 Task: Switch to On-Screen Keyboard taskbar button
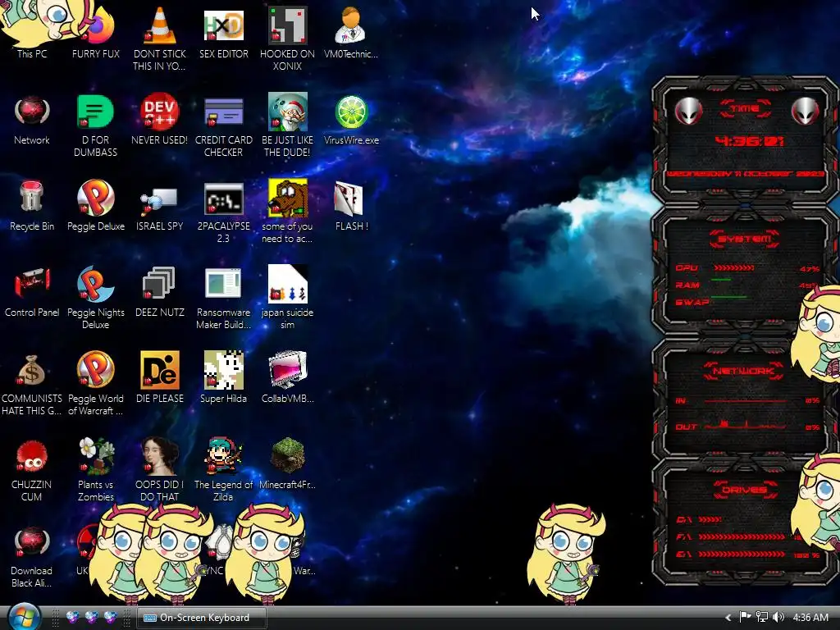pyautogui.click(x=201, y=618)
